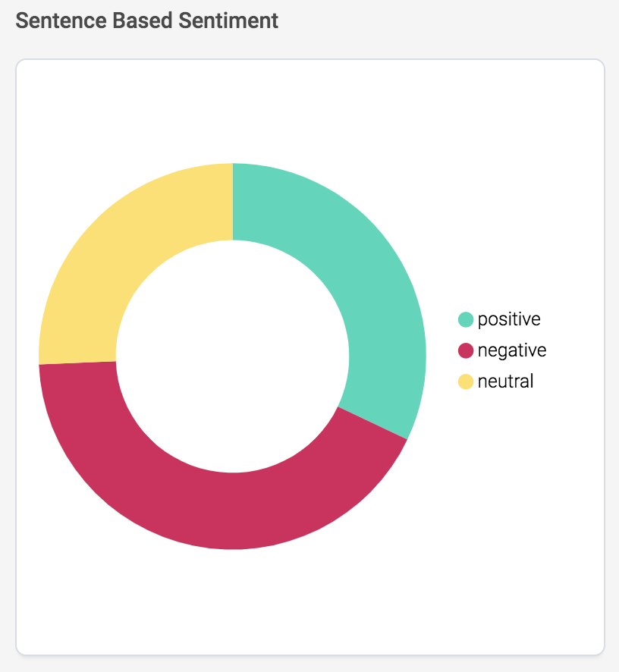This screenshot has height=672, width=619.
Task: Click the word Sentence in the title
Action: (61, 21)
